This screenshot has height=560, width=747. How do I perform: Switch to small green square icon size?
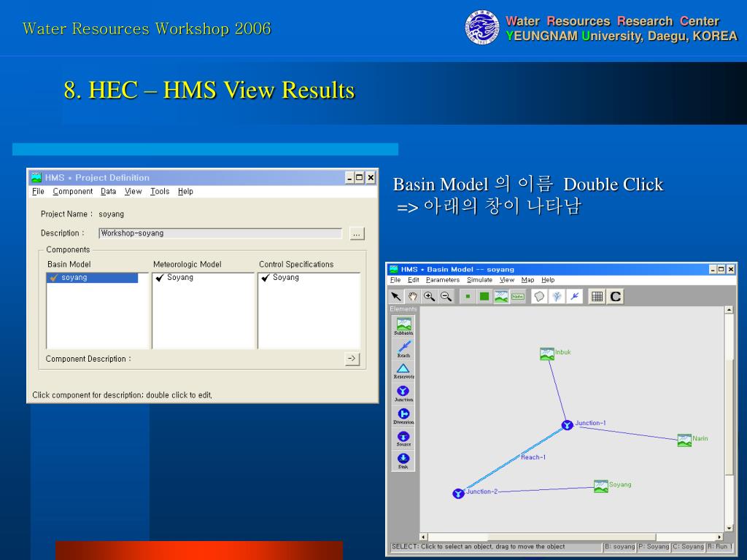pos(468,296)
